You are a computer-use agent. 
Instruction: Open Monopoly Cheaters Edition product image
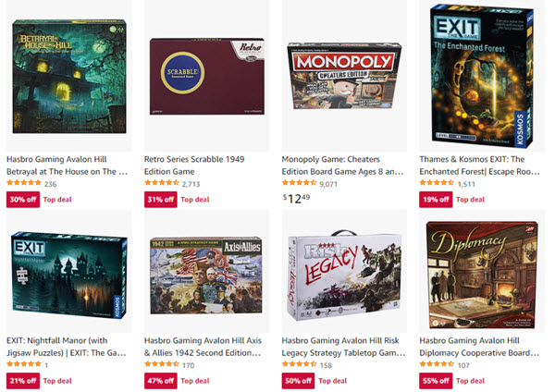click(x=344, y=76)
